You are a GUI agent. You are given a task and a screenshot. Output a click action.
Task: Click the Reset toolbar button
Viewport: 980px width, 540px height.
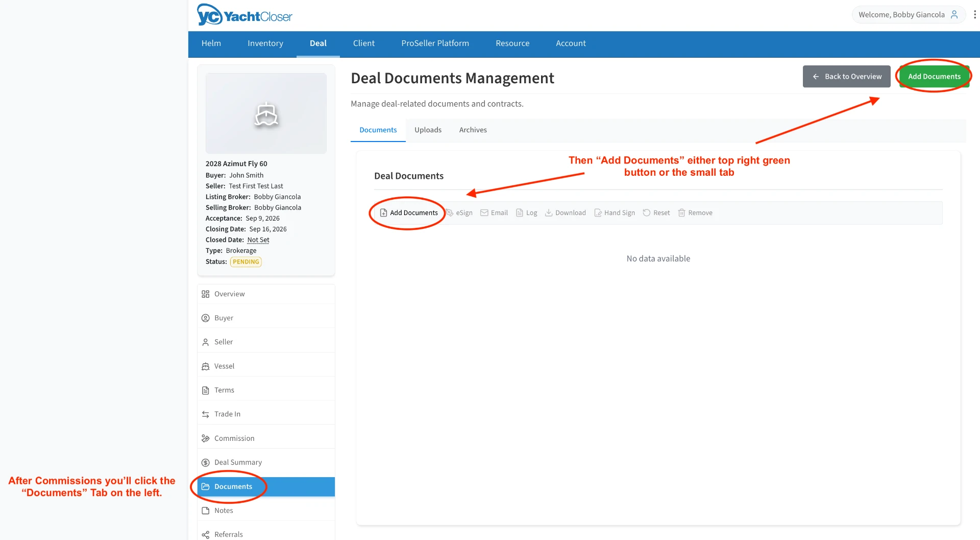click(x=656, y=213)
